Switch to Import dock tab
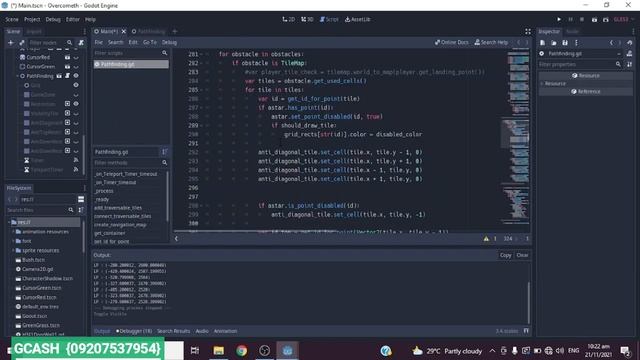 coord(34,31)
